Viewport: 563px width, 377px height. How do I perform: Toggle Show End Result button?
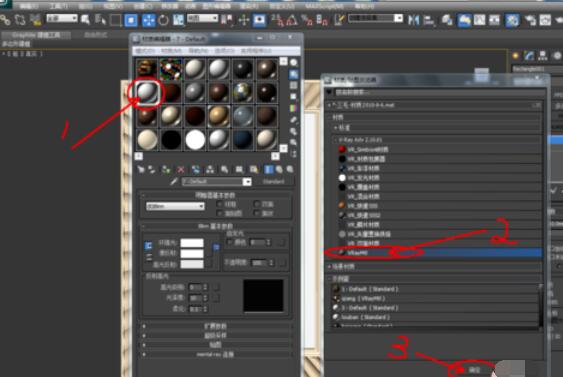[x=269, y=169]
